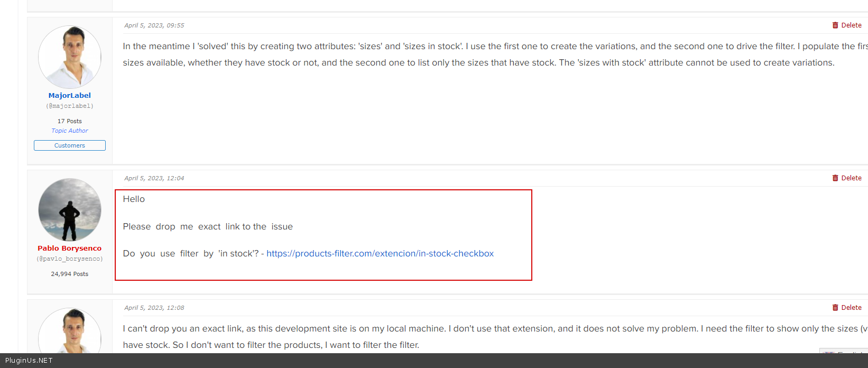Click PluginUs.NET in the footer bar
Screen dimensions: 868x368
pos(29,361)
